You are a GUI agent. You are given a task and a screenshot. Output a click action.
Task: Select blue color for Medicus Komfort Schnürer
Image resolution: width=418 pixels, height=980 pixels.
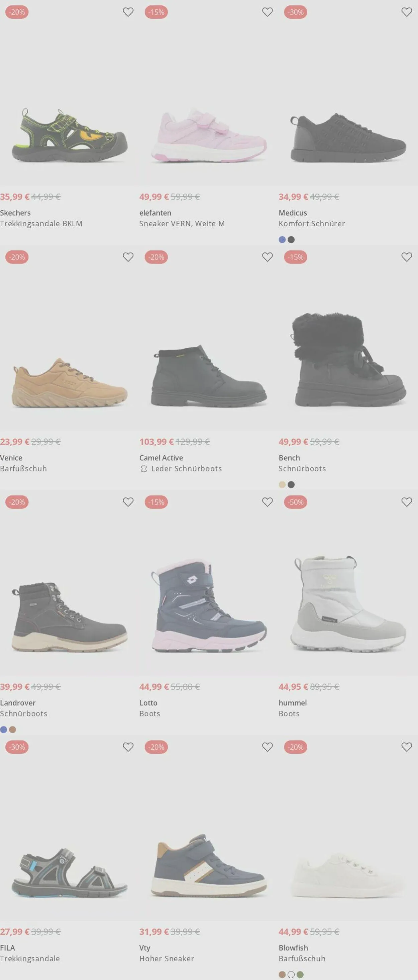(x=282, y=240)
